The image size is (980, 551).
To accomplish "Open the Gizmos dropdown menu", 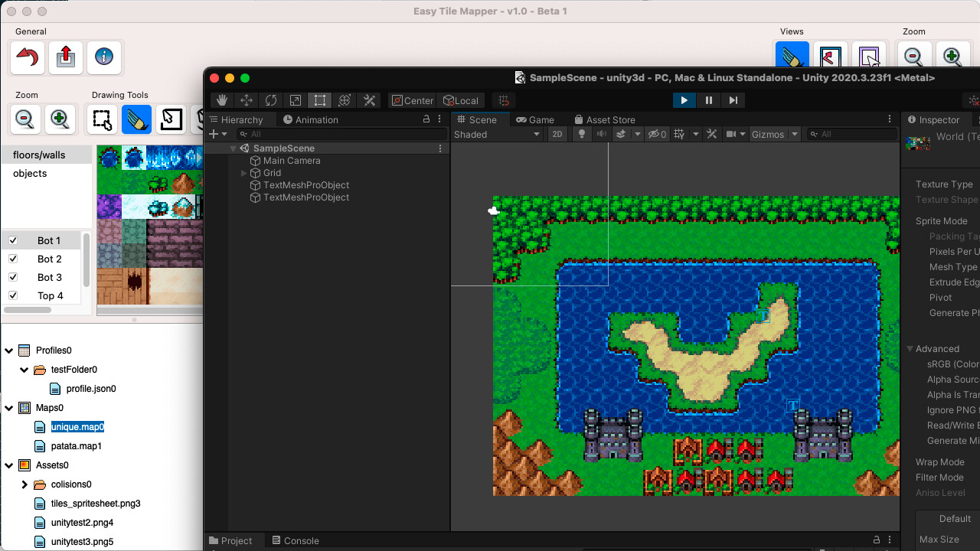I will coord(773,134).
